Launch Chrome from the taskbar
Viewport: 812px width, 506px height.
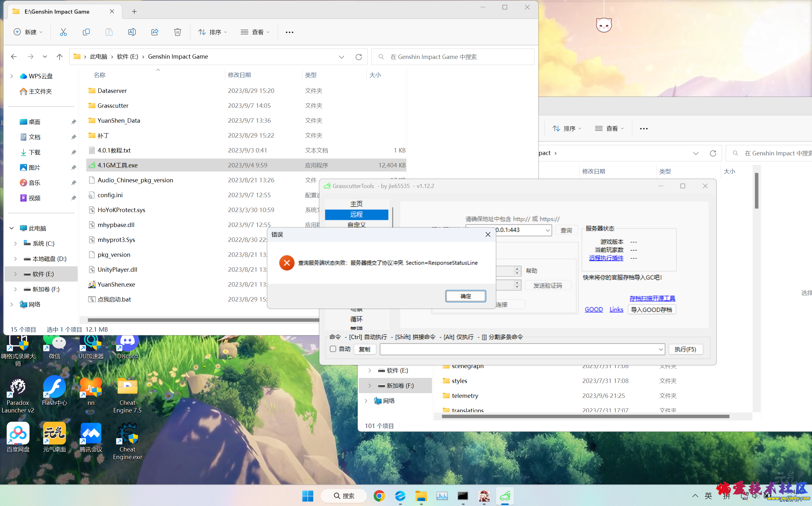click(x=379, y=496)
